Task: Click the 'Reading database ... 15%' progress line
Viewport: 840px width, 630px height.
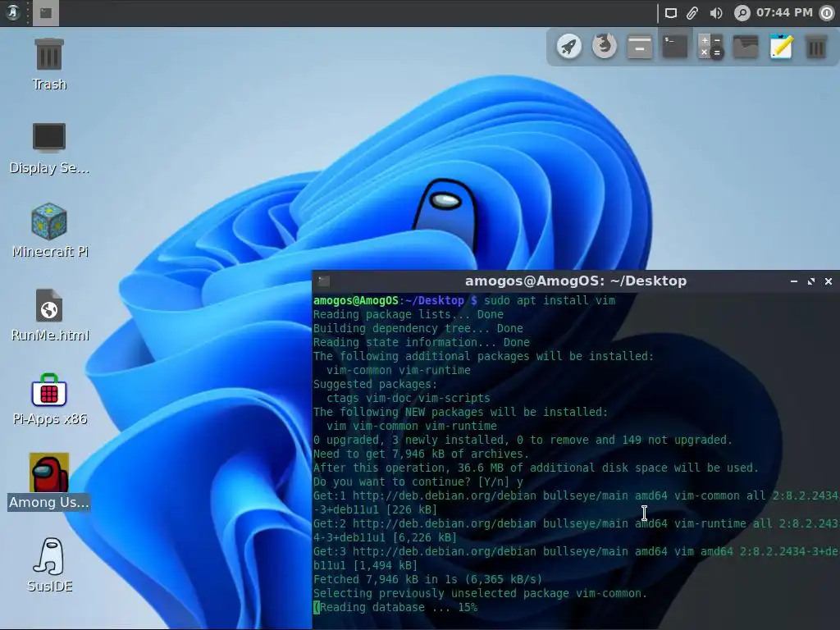Action: pyautogui.click(x=395, y=607)
